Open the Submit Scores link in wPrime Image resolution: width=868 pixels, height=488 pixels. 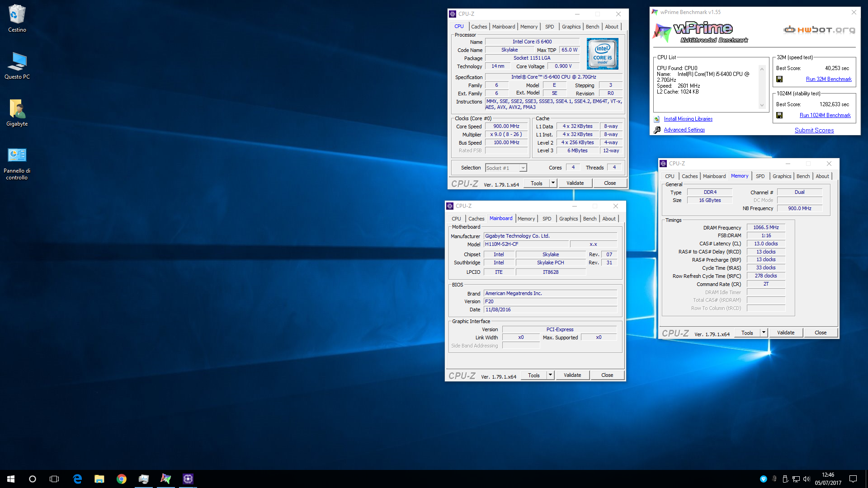coord(814,130)
